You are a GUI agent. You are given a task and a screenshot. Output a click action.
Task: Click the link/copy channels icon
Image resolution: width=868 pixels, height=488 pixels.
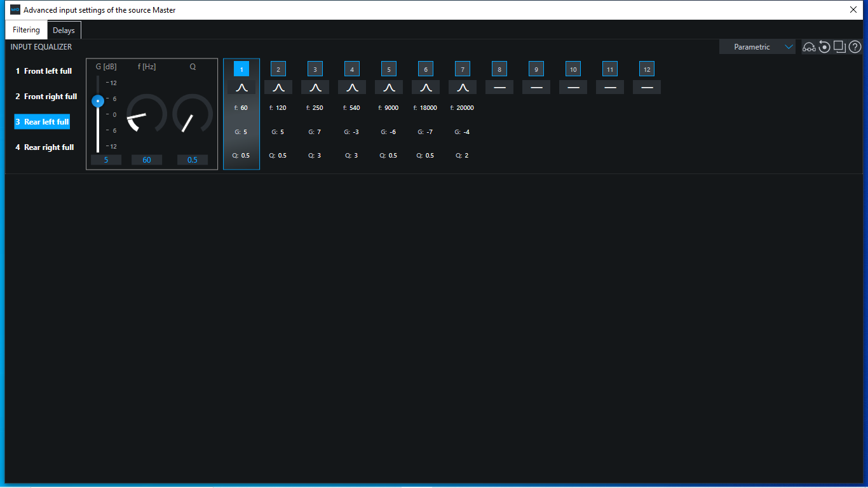(809, 47)
